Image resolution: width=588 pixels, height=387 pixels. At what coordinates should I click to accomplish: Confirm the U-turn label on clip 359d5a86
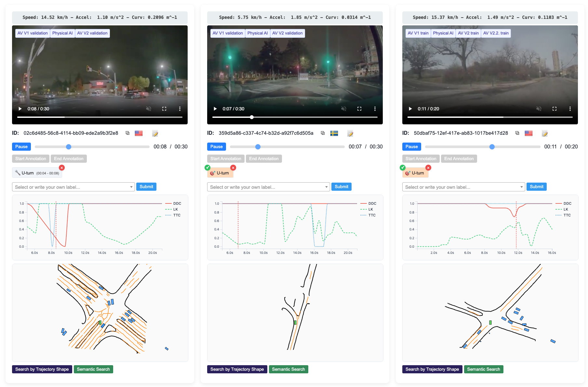click(x=207, y=168)
